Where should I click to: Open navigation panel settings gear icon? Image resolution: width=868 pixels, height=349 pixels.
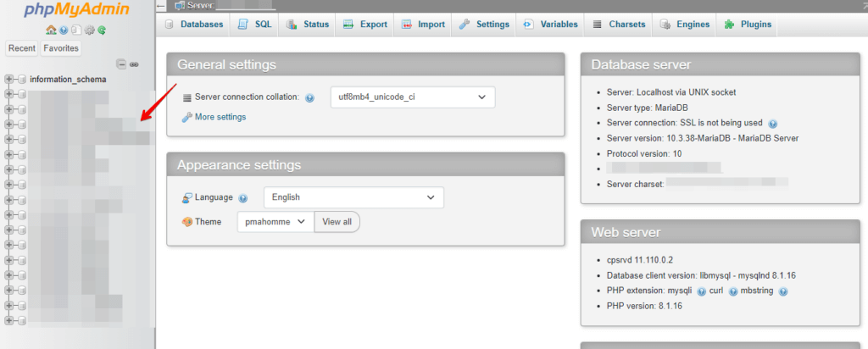click(x=90, y=30)
